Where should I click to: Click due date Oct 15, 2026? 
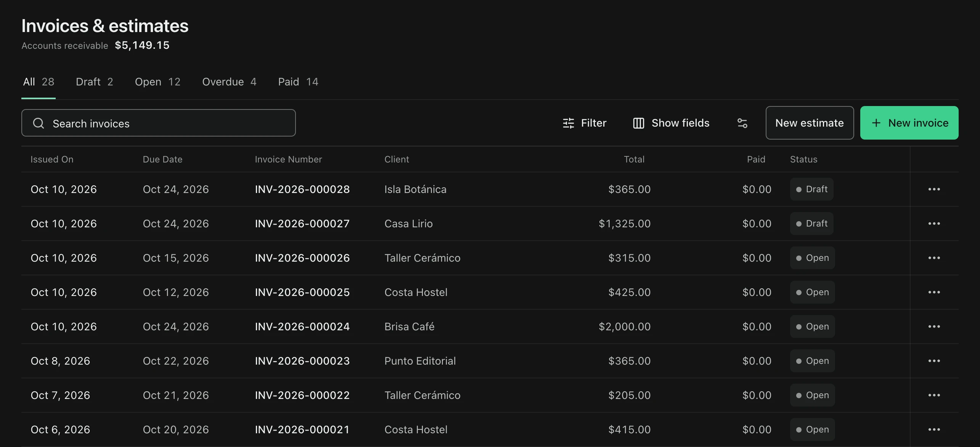click(x=176, y=258)
